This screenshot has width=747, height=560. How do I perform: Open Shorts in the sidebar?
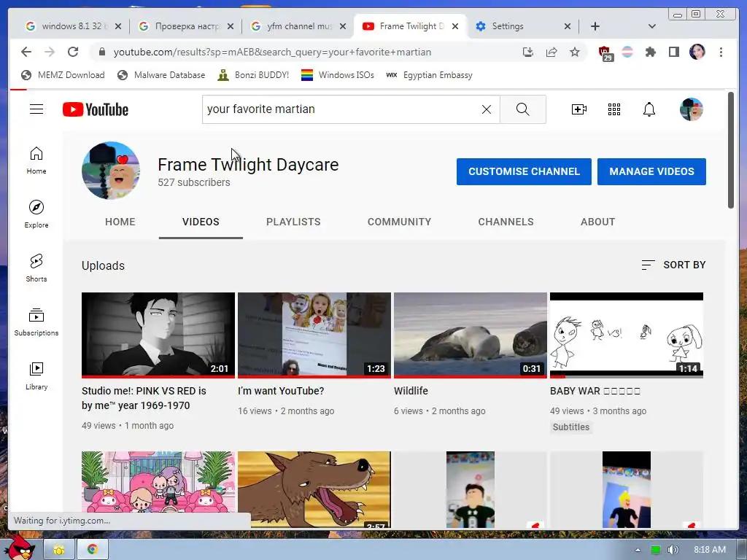36,268
